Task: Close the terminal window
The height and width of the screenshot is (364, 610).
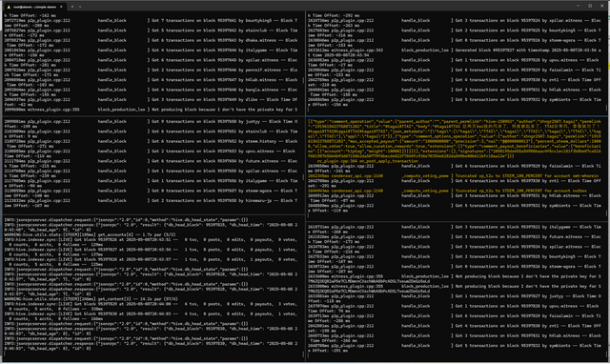Action: tap(601, 6)
